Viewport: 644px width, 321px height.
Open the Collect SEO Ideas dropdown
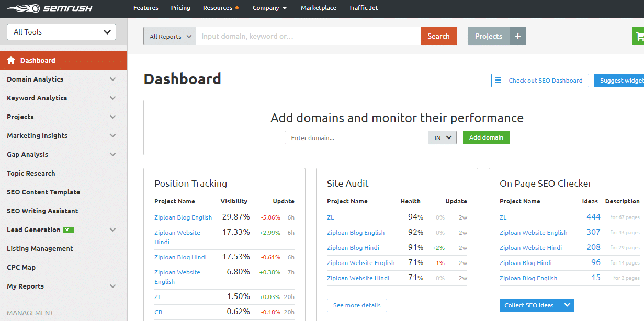pos(536,305)
